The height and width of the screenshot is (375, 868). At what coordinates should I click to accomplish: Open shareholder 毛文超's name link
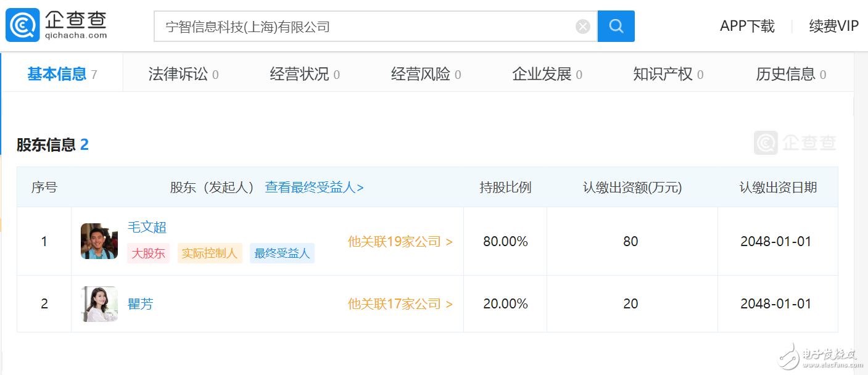pyautogui.click(x=147, y=227)
